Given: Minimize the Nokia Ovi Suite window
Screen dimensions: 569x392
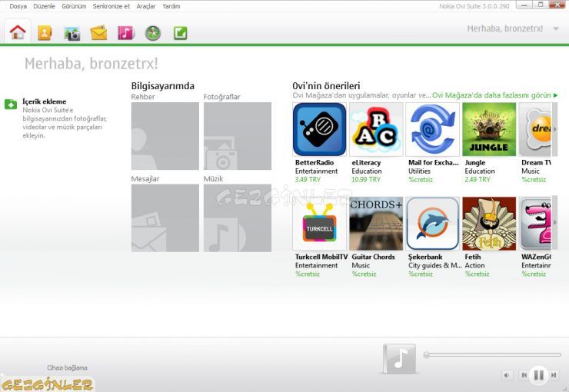Looking at the screenshot, I should pos(524,5).
